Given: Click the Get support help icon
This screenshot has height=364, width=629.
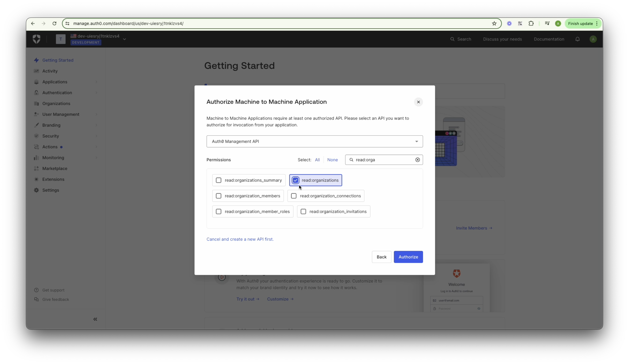Looking at the screenshot, I should [x=36, y=290].
